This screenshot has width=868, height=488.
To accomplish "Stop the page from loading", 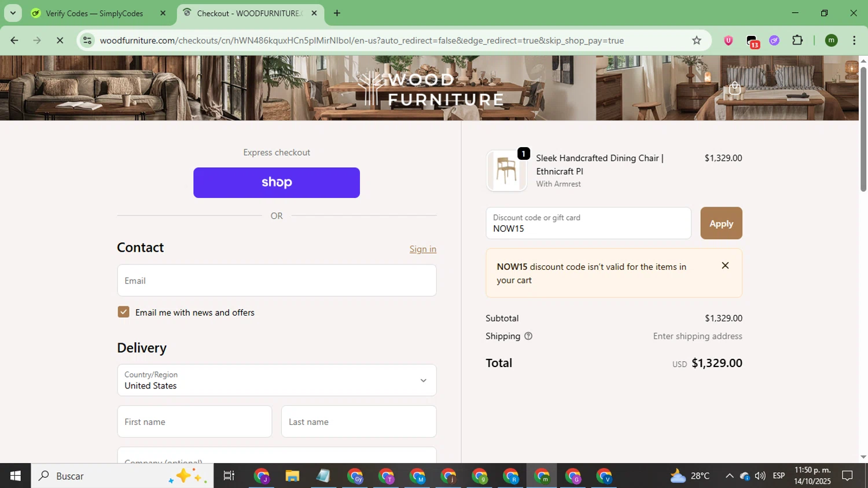I will (60, 41).
